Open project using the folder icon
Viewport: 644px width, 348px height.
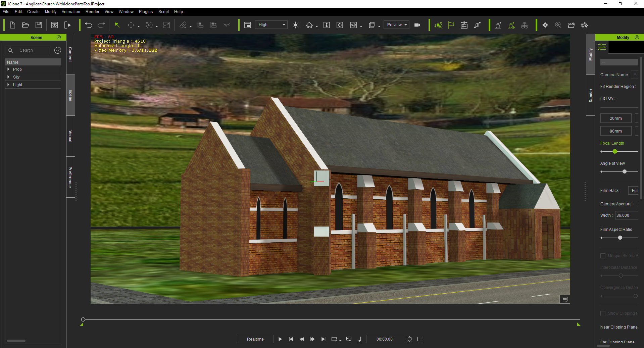26,25
